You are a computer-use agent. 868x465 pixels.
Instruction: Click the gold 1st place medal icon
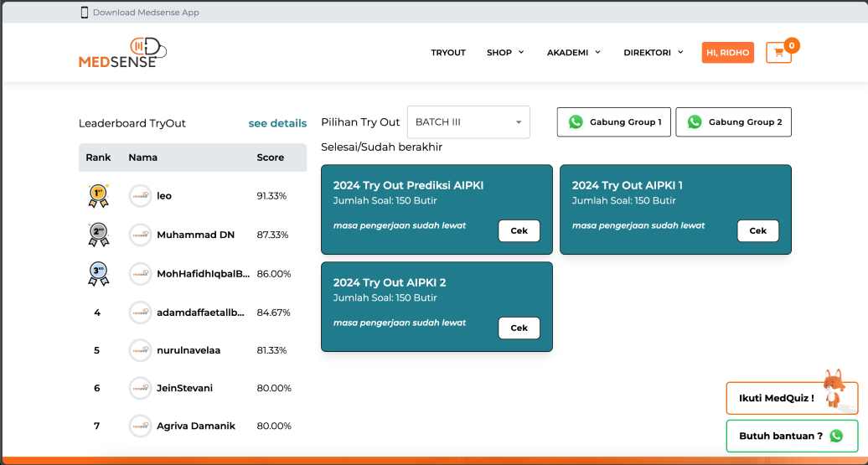pos(98,196)
